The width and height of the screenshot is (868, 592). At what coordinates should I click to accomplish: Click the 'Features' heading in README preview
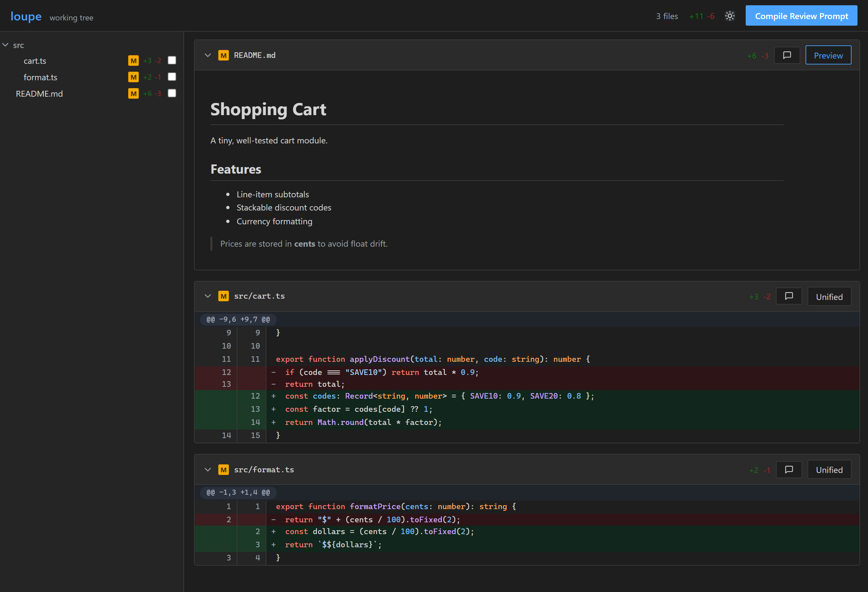236,169
